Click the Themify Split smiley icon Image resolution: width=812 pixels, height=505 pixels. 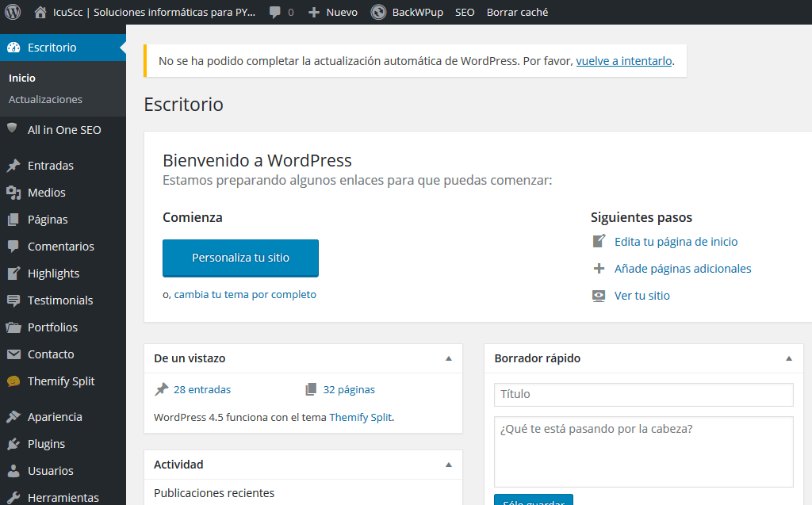[x=13, y=381]
